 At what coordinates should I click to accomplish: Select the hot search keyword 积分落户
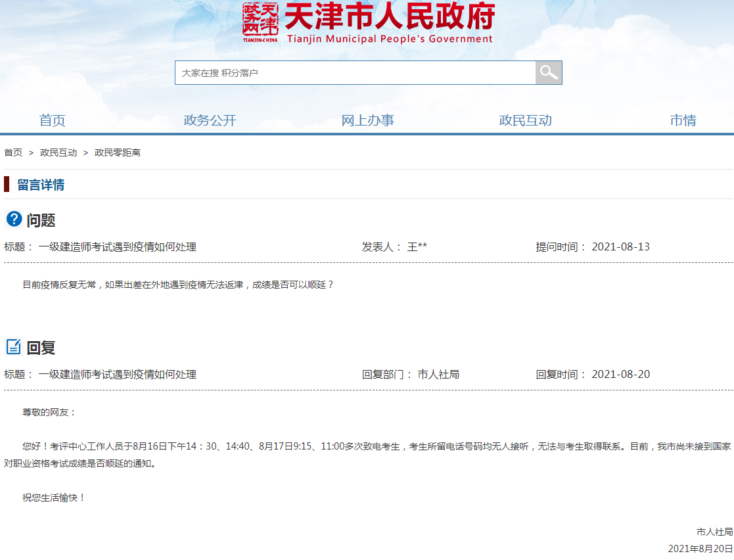[241, 72]
